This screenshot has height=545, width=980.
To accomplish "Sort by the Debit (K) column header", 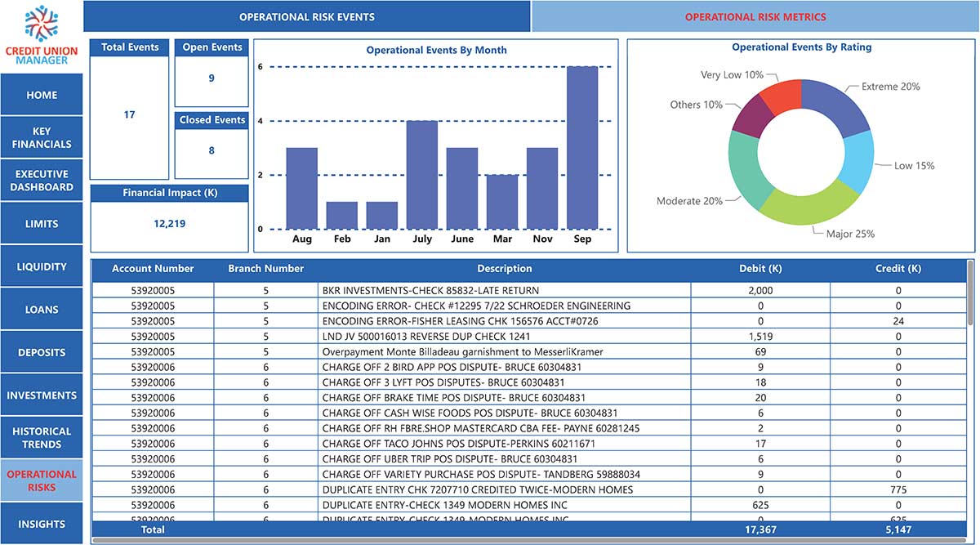I will [760, 269].
